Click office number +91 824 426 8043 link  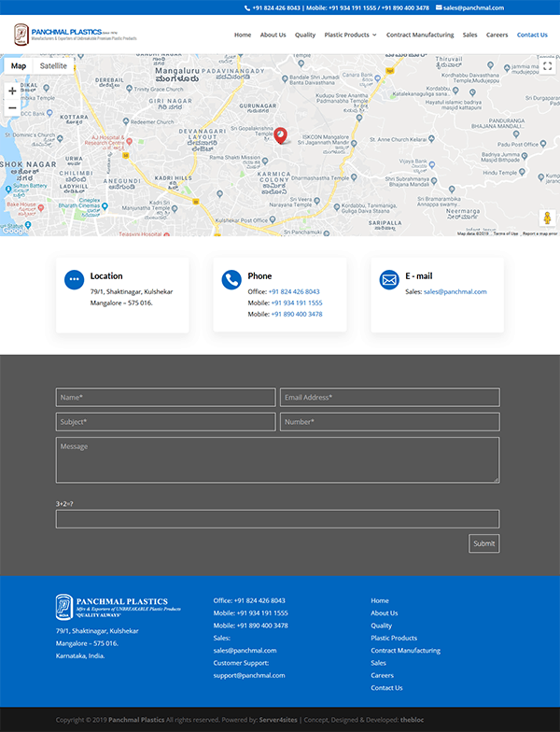click(294, 291)
